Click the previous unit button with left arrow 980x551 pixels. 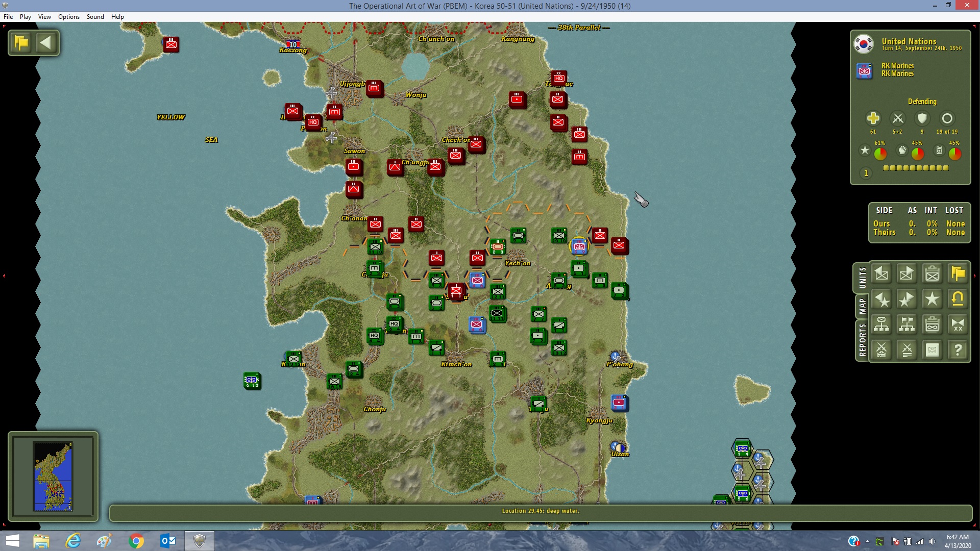click(881, 274)
